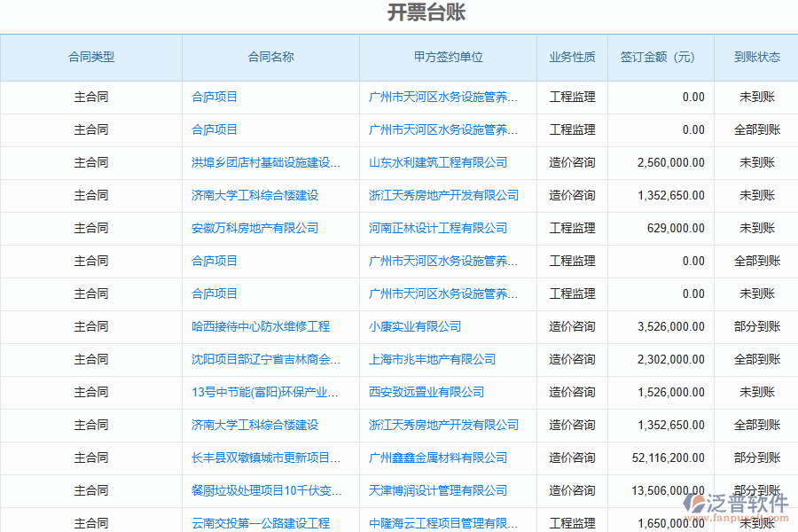The image size is (798, 532).
Task: Select the 13号中节能(富阳)环保产业 contract link
Action: click(266, 392)
